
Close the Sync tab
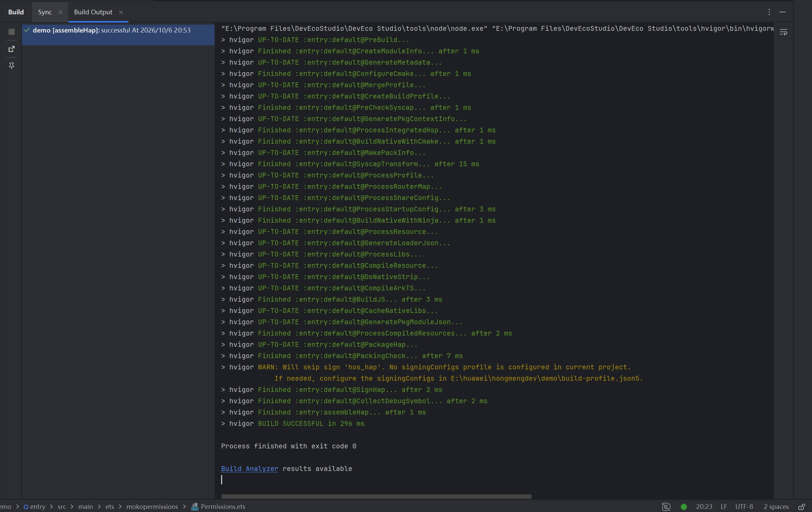(x=60, y=12)
